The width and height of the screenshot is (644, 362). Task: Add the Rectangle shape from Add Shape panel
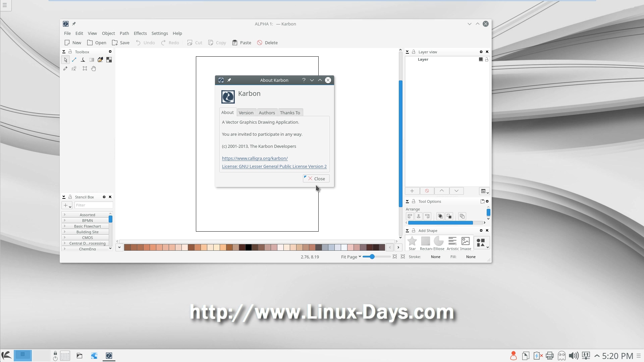coord(426,243)
